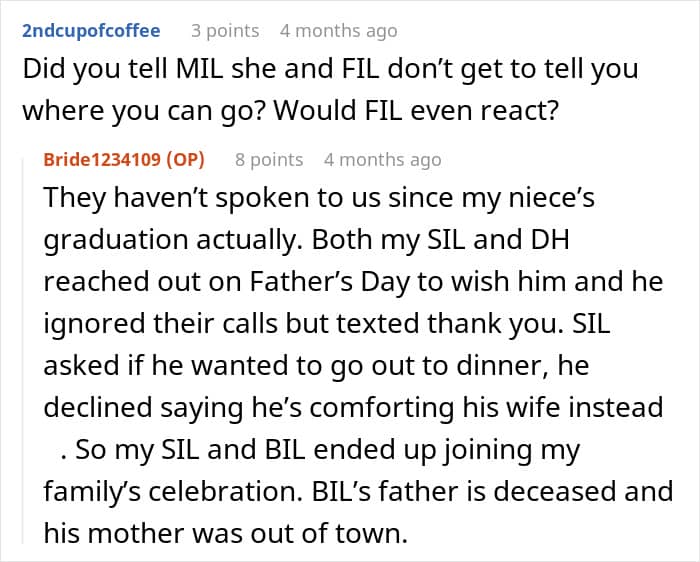Click the last line "his mother was out of town"
Viewport: 700px width, 562px height.
tap(226, 535)
